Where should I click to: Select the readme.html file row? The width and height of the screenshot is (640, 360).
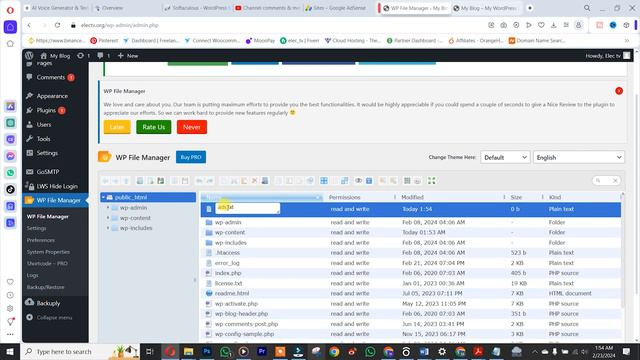pyautogui.click(x=411, y=293)
